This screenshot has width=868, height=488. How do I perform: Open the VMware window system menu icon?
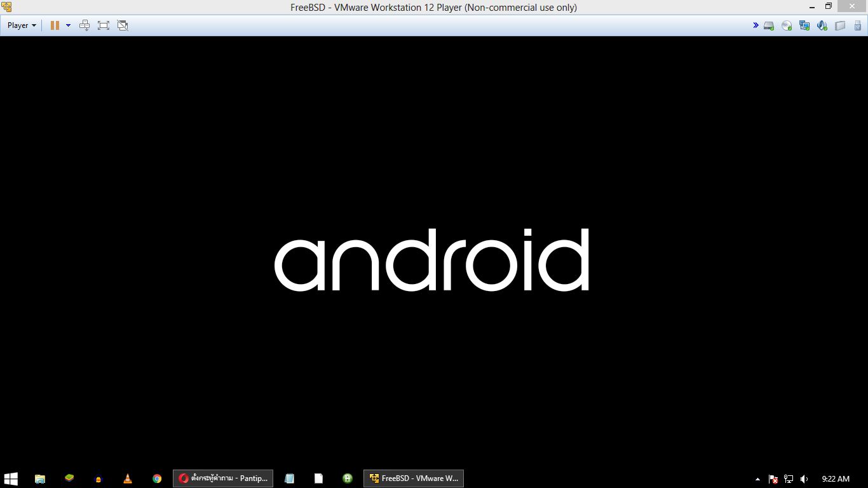(x=6, y=7)
